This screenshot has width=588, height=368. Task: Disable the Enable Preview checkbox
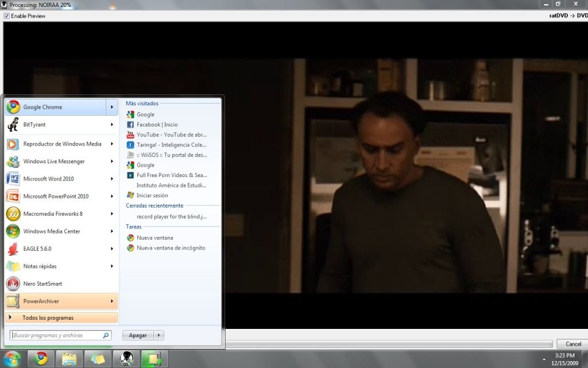(x=6, y=16)
